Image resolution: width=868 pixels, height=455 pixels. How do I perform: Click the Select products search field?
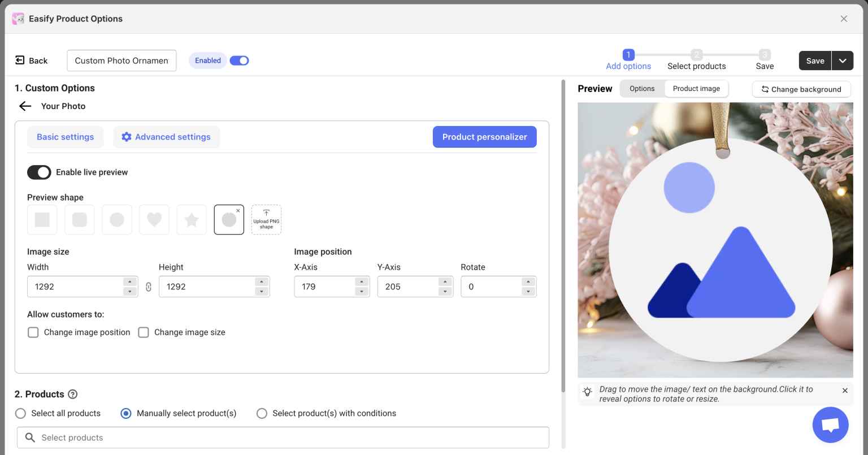[x=283, y=437]
